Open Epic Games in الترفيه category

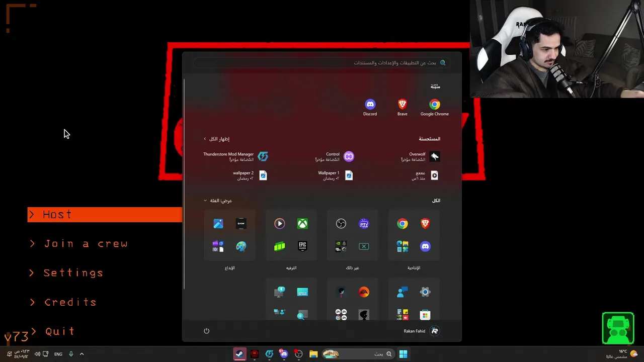[x=302, y=246]
